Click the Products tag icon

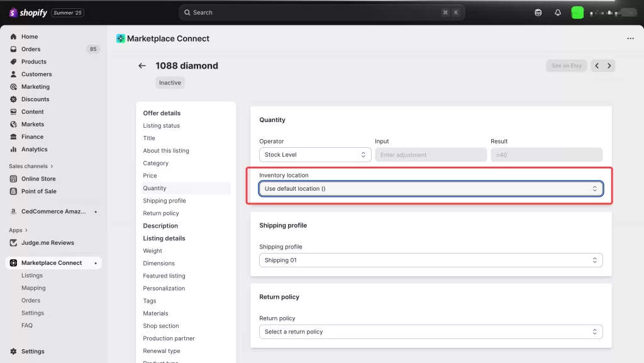pyautogui.click(x=14, y=62)
